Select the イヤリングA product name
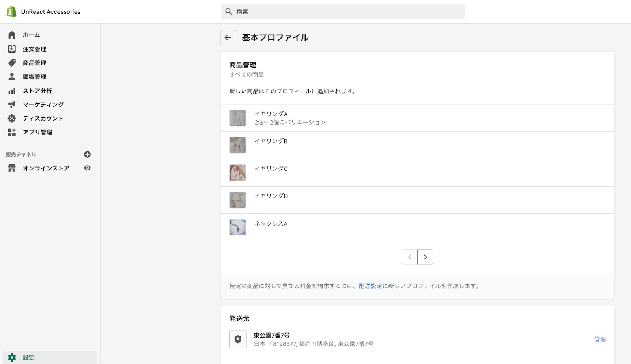The image size is (631, 364). pyautogui.click(x=271, y=114)
